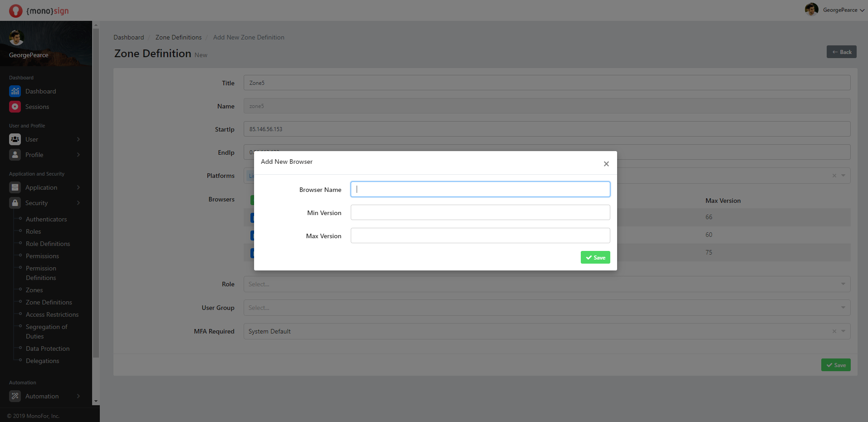This screenshot has width=868, height=422.
Task: Select Authenticators in Security submenu
Action: (x=46, y=219)
